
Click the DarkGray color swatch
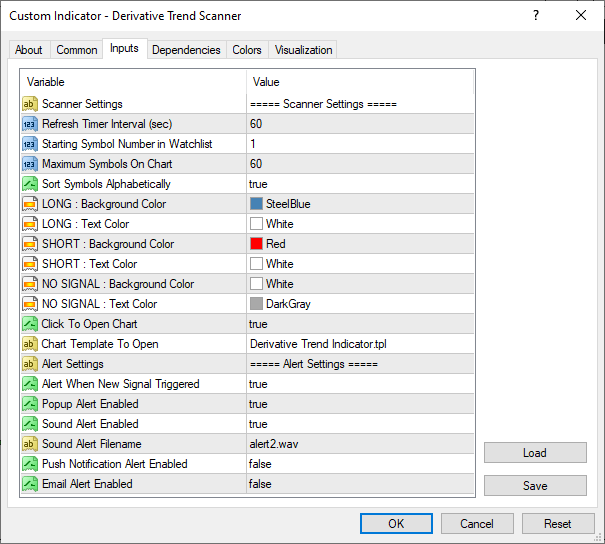pyautogui.click(x=256, y=304)
